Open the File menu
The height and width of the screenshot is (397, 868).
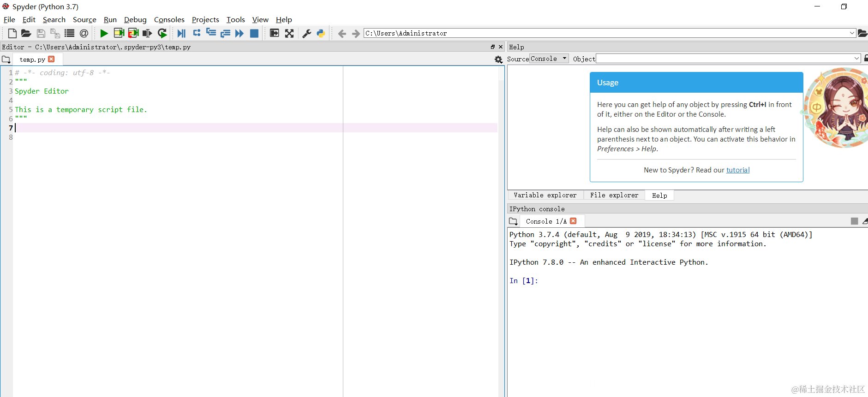click(x=9, y=19)
